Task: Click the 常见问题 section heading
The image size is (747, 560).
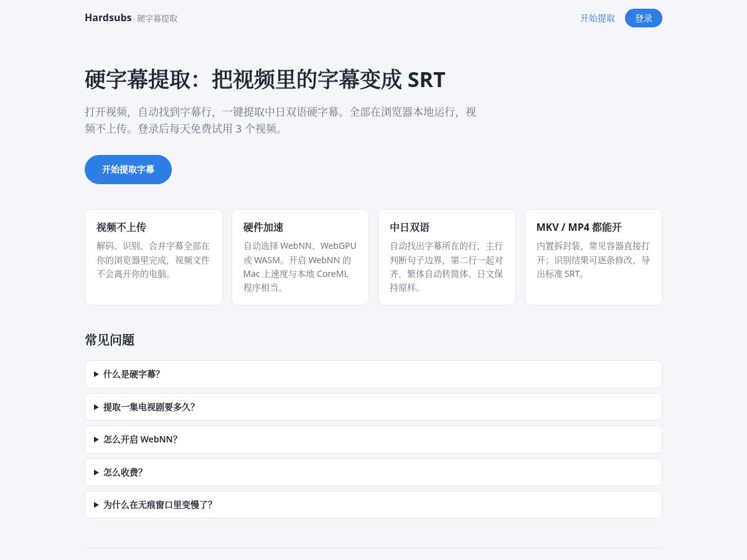Action: click(x=110, y=340)
